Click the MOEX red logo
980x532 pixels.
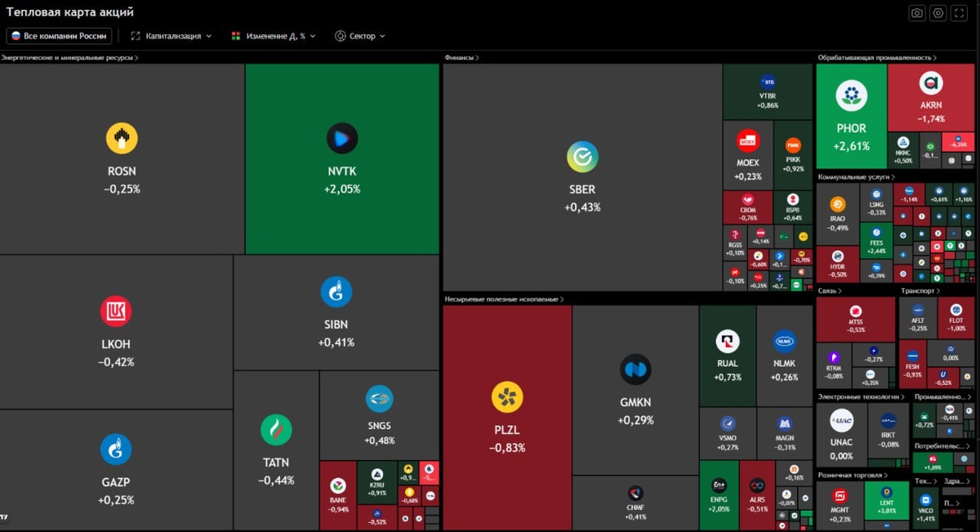(748, 141)
